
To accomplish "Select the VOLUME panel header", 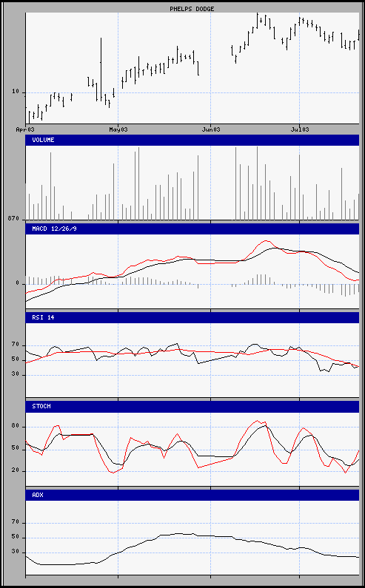I will pos(192,140).
